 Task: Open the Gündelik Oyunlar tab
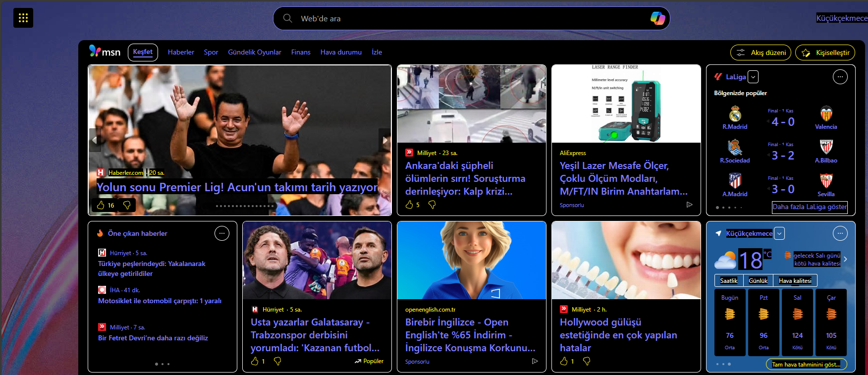[x=255, y=52]
